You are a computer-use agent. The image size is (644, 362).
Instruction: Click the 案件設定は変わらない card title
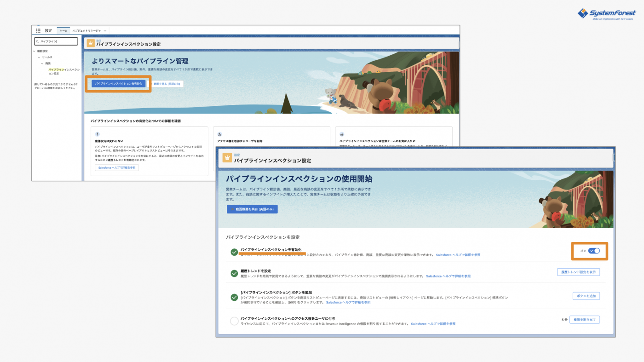tap(109, 141)
